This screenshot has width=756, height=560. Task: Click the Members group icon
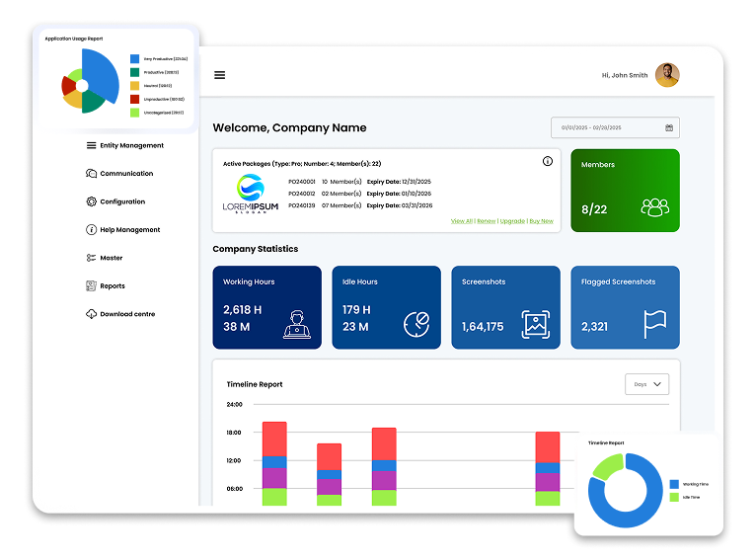click(654, 207)
